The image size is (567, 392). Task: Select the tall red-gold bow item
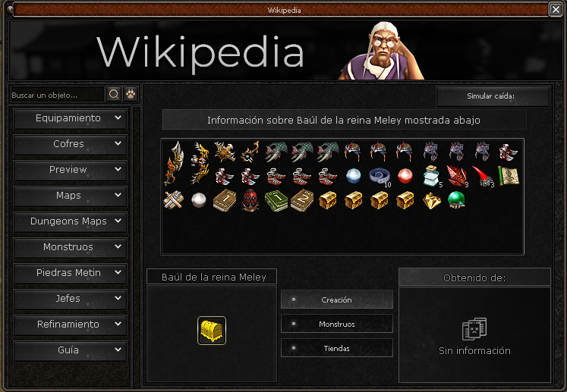[173, 163]
